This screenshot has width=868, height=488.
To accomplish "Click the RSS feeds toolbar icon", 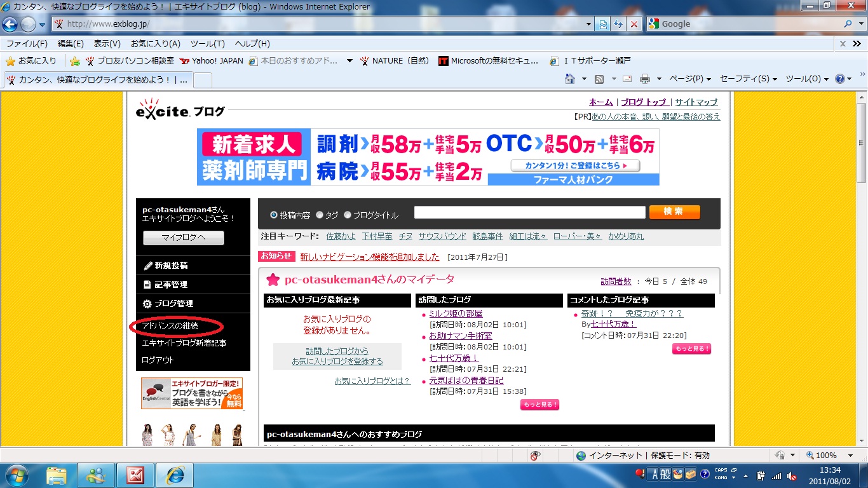I will pyautogui.click(x=599, y=79).
